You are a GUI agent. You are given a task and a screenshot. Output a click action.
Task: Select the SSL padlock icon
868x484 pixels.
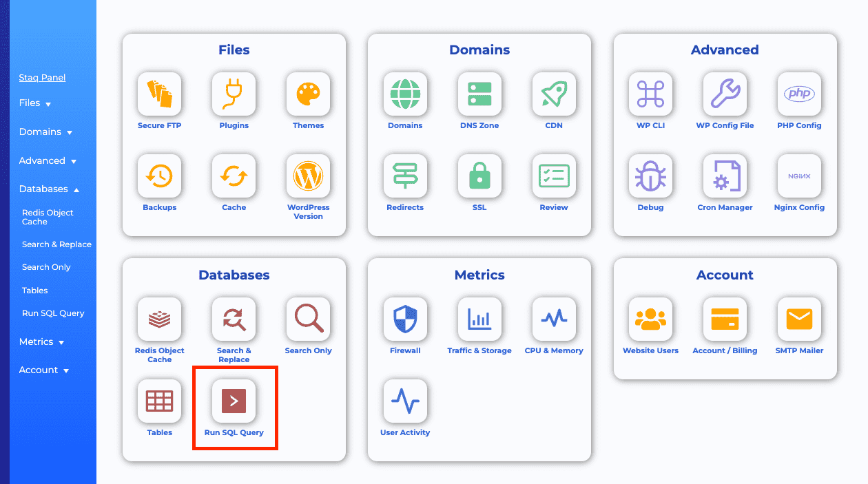click(479, 176)
